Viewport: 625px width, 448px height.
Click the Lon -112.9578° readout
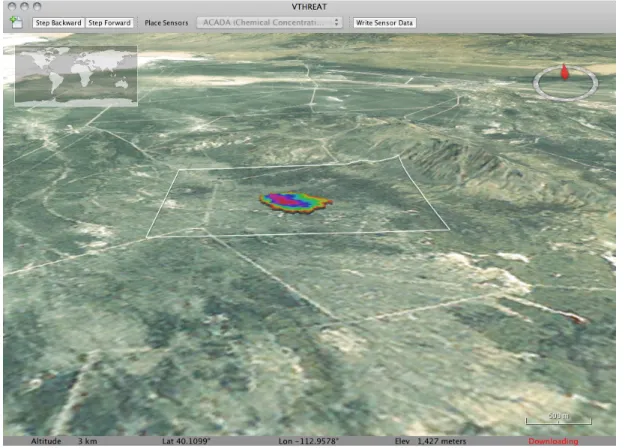tap(309, 441)
